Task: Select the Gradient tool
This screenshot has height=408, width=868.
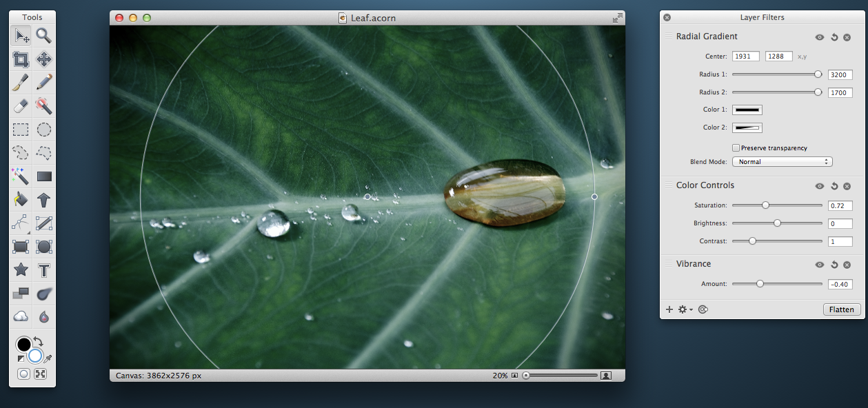Action: 44,176
